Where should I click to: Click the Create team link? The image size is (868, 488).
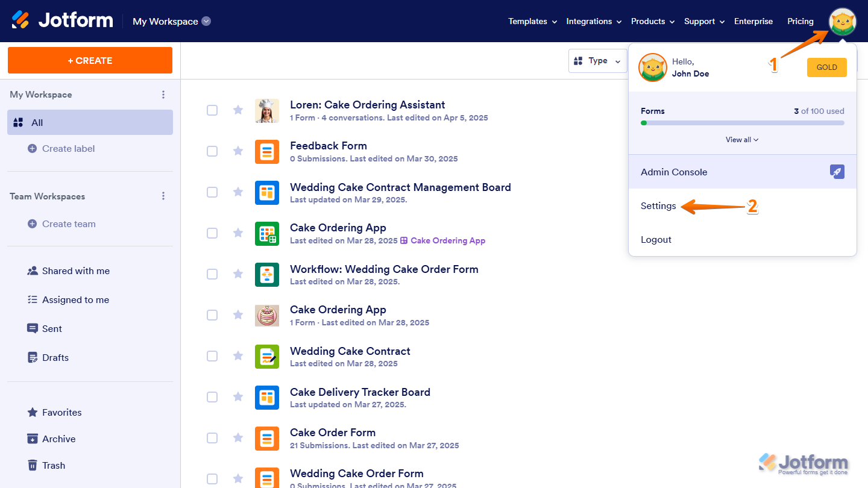coord(69,224)
